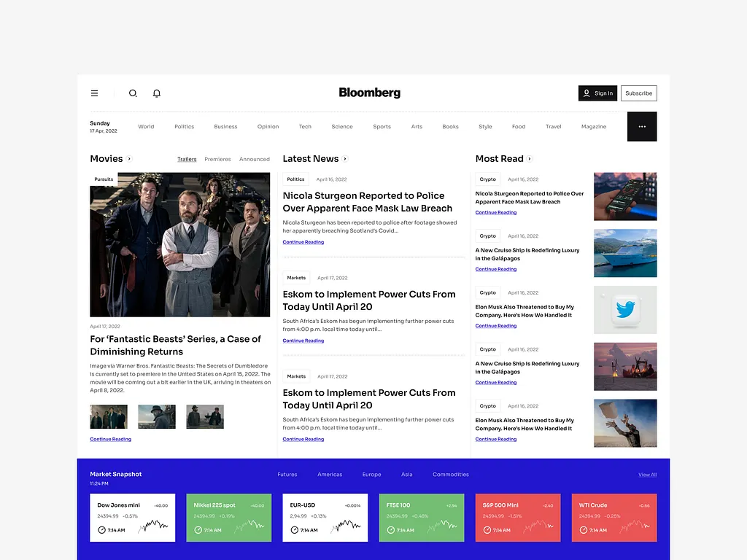The height and width of the screenshot is (560, 747).
Task: Open the hamburger menu icon
Action: [94, 93]
